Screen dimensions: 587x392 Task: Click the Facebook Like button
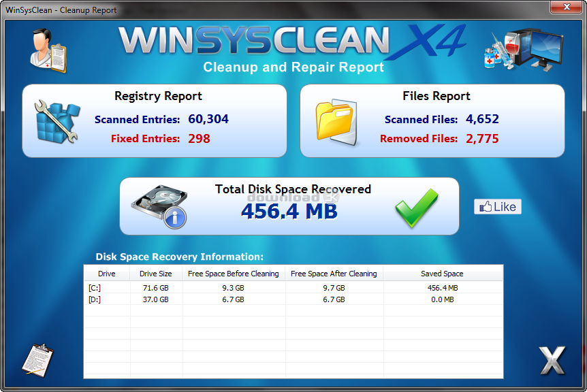[x=498, y=206]
